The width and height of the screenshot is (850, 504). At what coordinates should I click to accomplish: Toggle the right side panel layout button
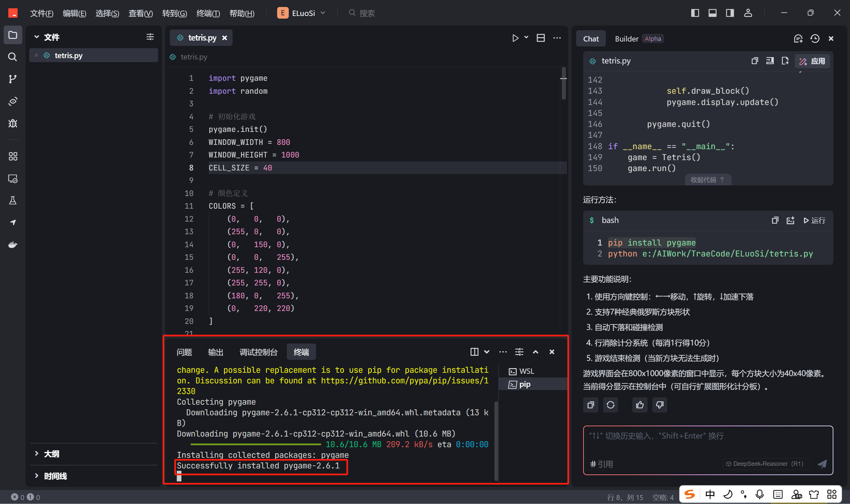tap(730, 13)
